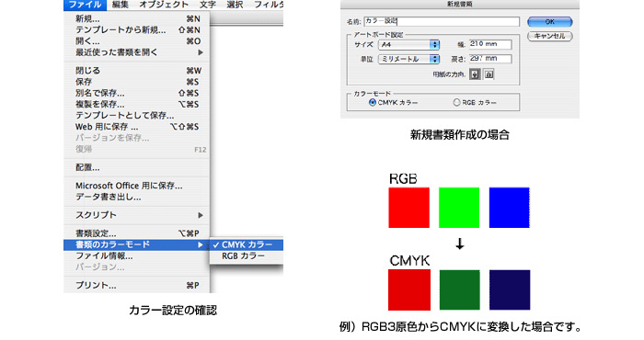Screen dimensions: 644x340
Task: Click the 名前 text field
Action: (x=442, y=21)
